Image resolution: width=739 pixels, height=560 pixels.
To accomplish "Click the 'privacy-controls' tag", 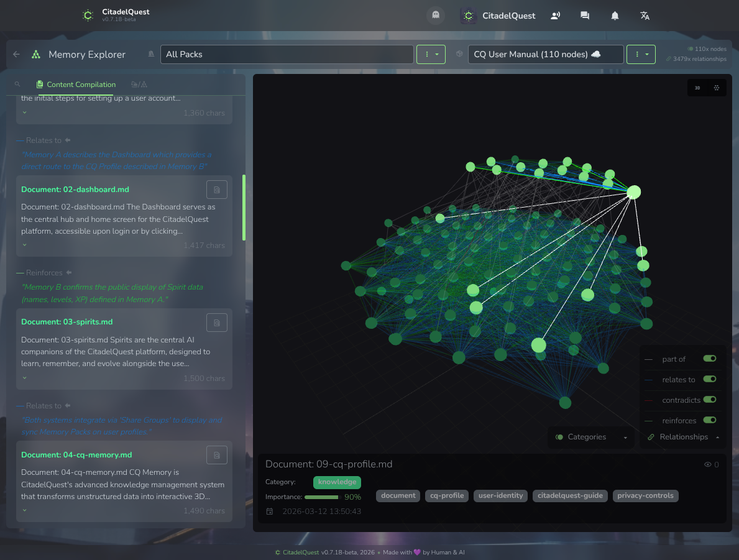I will pyautogui.click(x=645, y=495).
